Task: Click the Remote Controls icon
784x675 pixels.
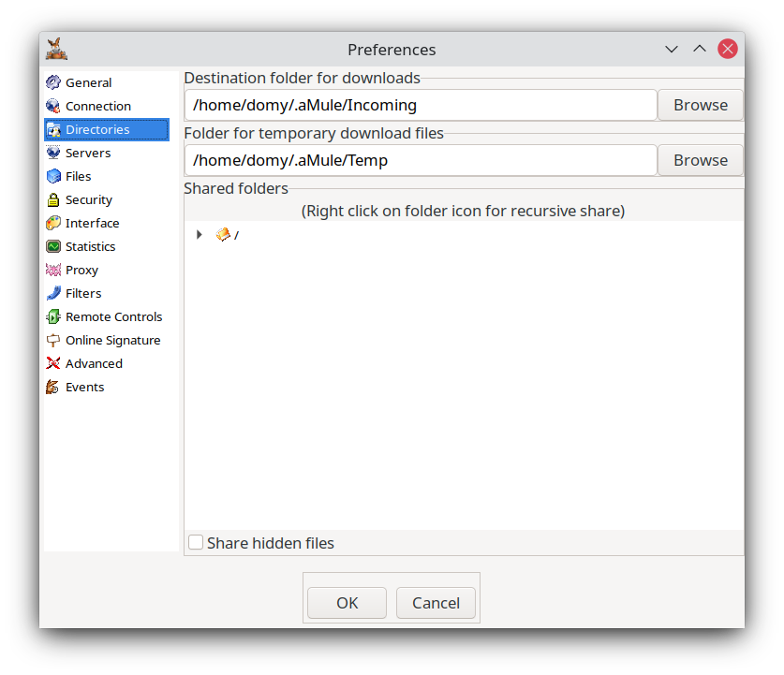Action: (x=53, y=316)
